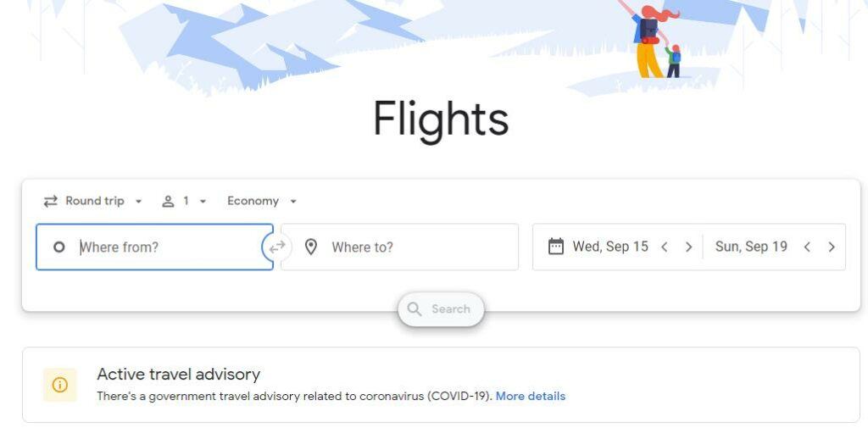Move return date earlier than Sep 19

click(807, 247)
